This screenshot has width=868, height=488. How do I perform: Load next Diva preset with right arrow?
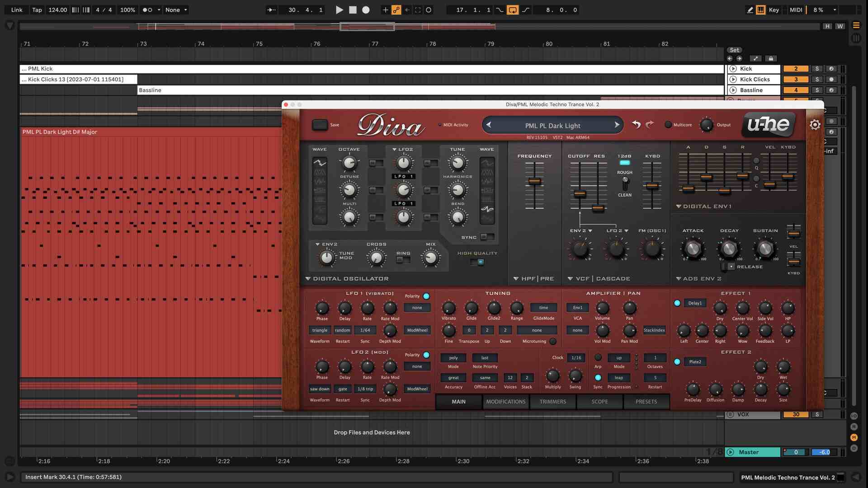click(x=617, y=125)
